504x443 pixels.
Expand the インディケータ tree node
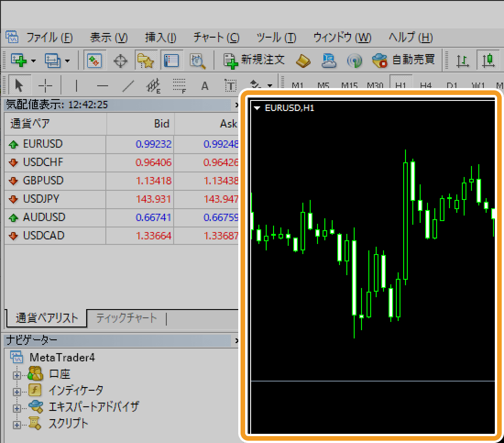coord(17,392)
